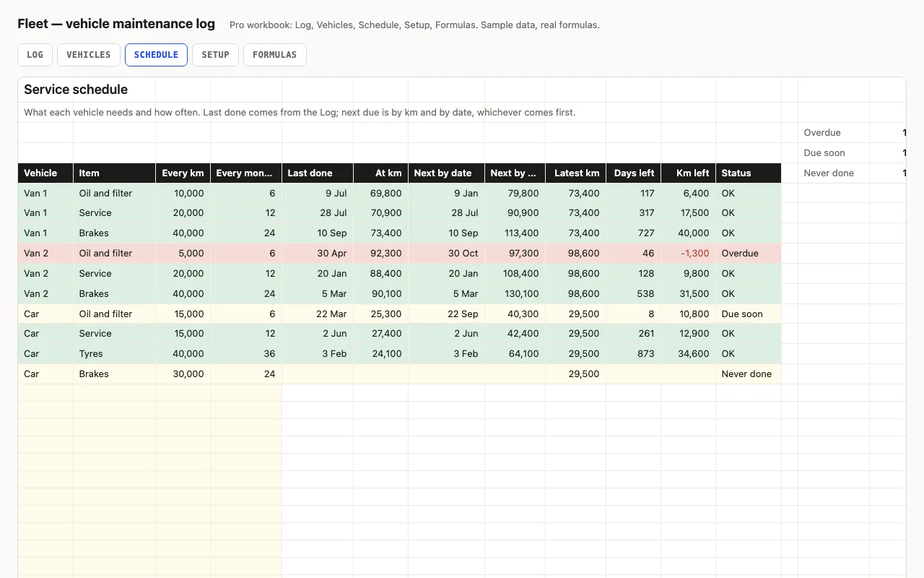924x578 pixels.
Task: Click the 'Overdue' status cell for Van 2
Action: [749, 254]
